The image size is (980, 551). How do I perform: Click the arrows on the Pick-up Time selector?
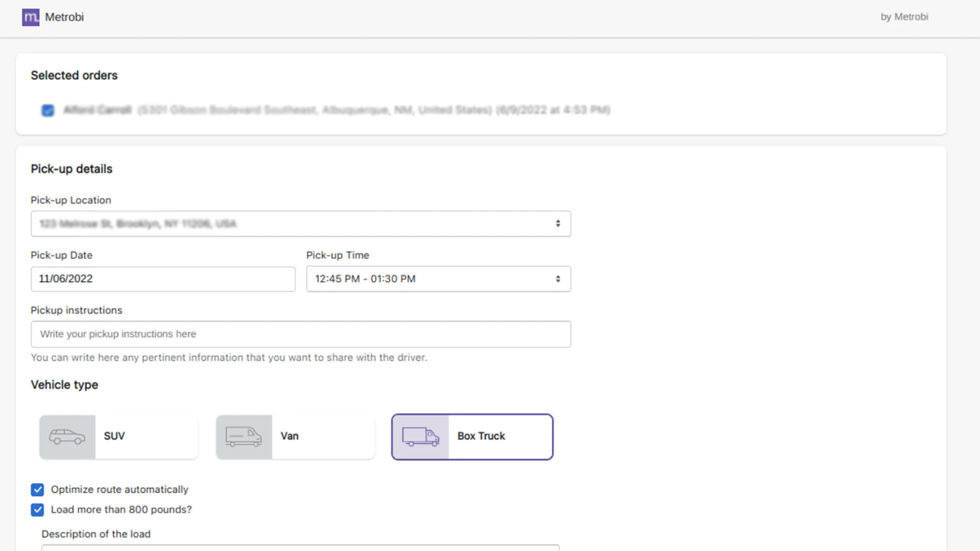[557, 279]
